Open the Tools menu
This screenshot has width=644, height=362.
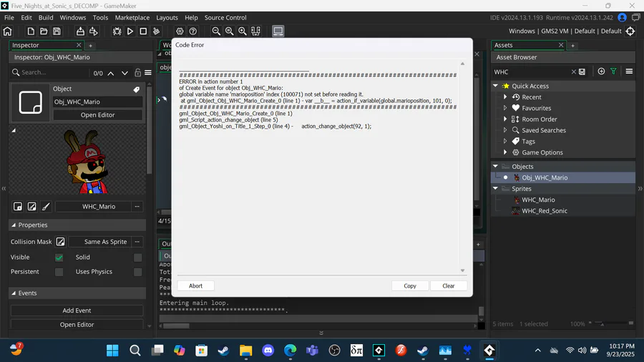(100, 18)
